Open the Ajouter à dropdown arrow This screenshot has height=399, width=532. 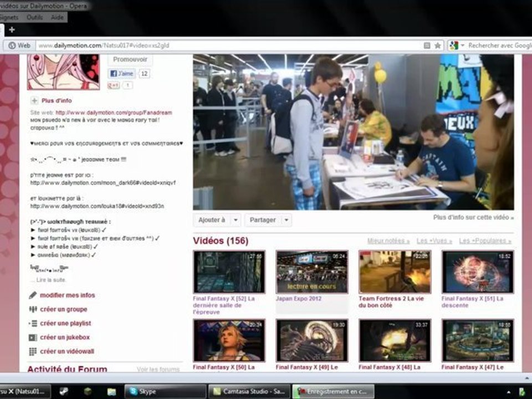coord(236,220)
